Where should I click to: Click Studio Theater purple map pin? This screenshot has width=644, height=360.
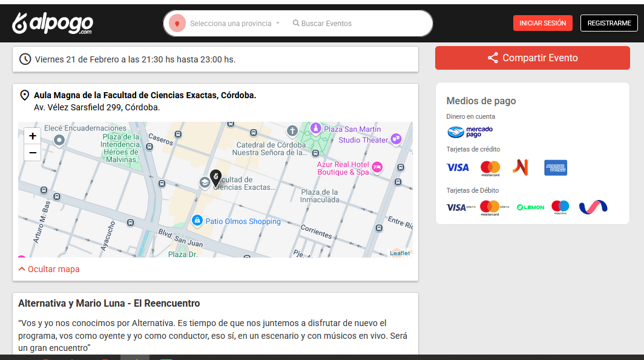pos(396,139)
